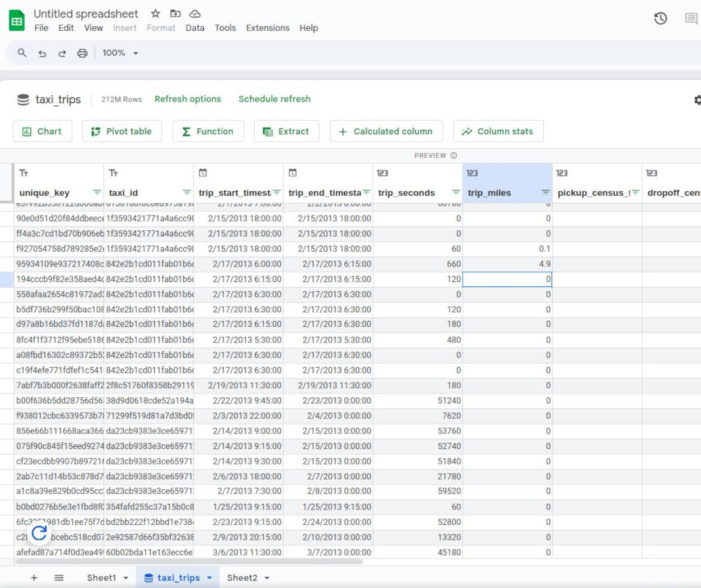Click the taxi_trips database icon
The image size is (701, 588).
23,99
